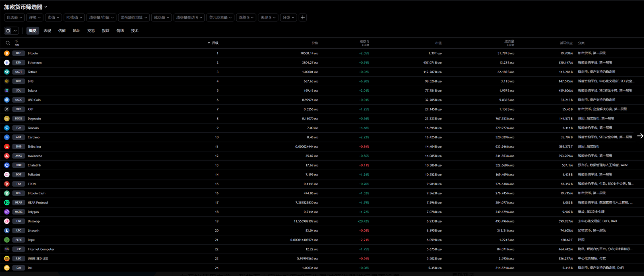Sort by the 价格 column header

[x=315, y=43]
